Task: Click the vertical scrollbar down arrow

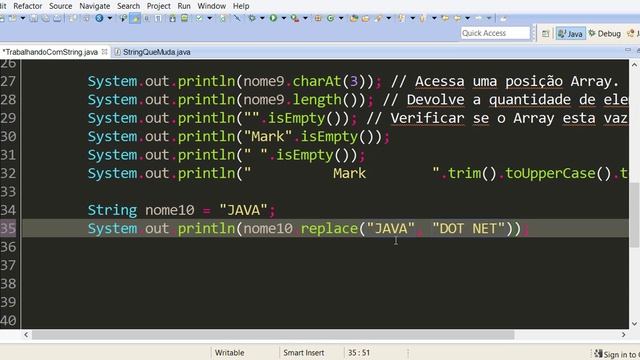Action: click(634, 324)
